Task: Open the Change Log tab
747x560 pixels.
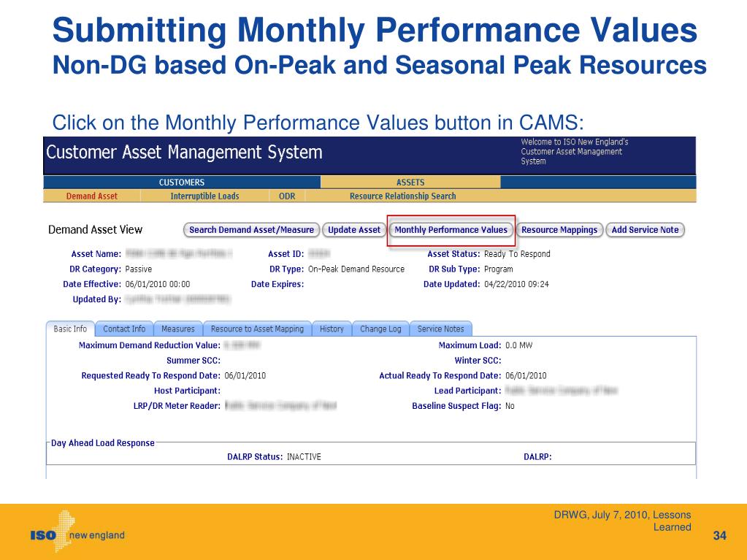Action: tap(380, 329)
